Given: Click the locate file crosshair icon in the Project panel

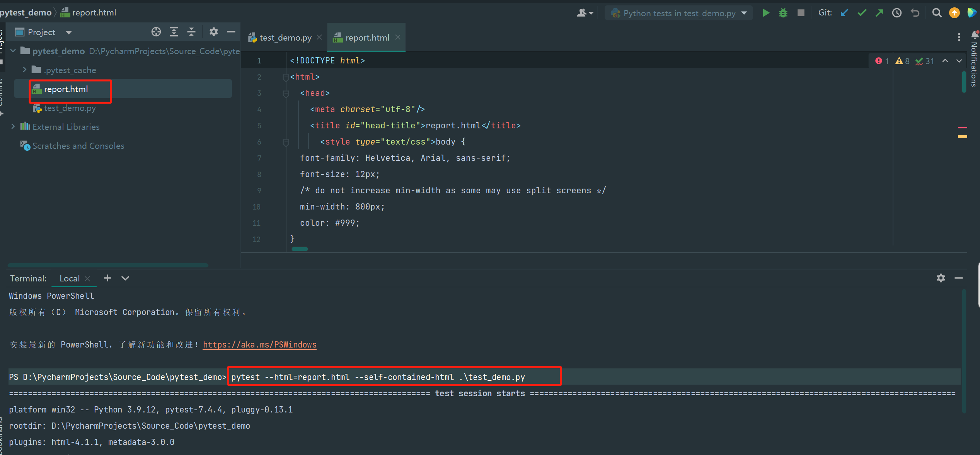Looking at the screenshot, I should (x=156, y=32).
